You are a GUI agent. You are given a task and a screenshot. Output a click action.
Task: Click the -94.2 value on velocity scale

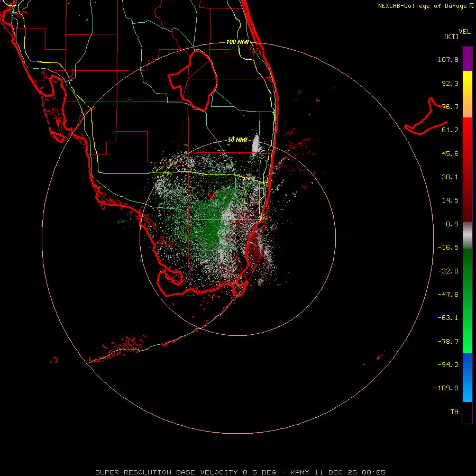pos(448,365)
